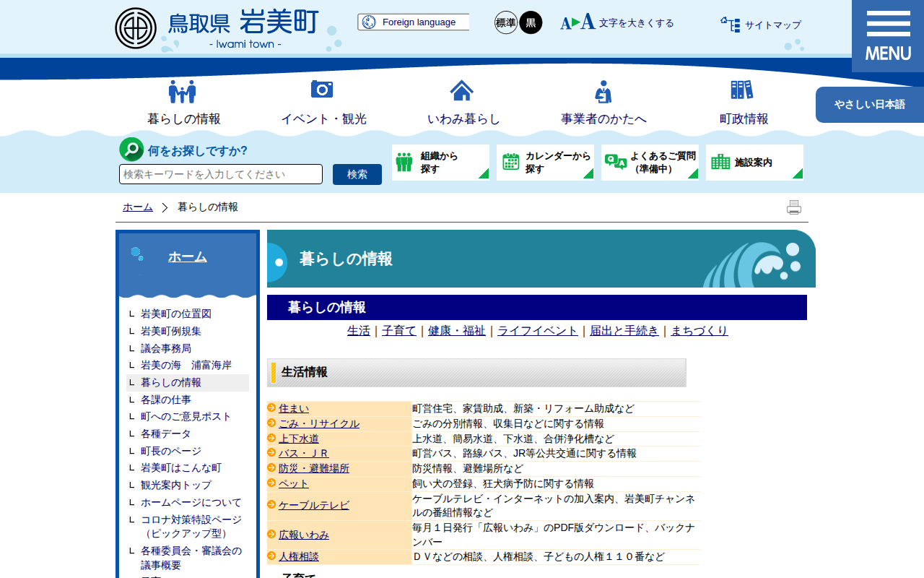924x578 pixels.
Task: Select 町長のページ in the sidebar
Action: click(x=171, y=451)
